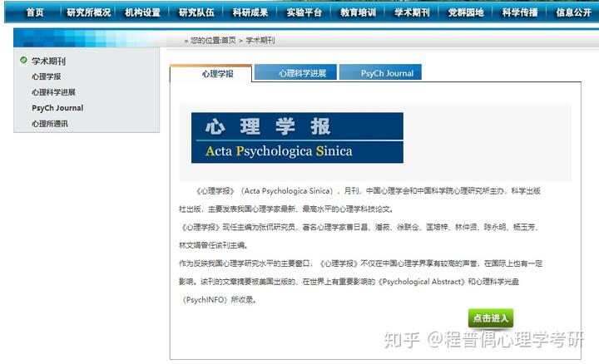Open PsyCh Journal in the sidebar
599x364 pixels.
click(x=57, y=108)
